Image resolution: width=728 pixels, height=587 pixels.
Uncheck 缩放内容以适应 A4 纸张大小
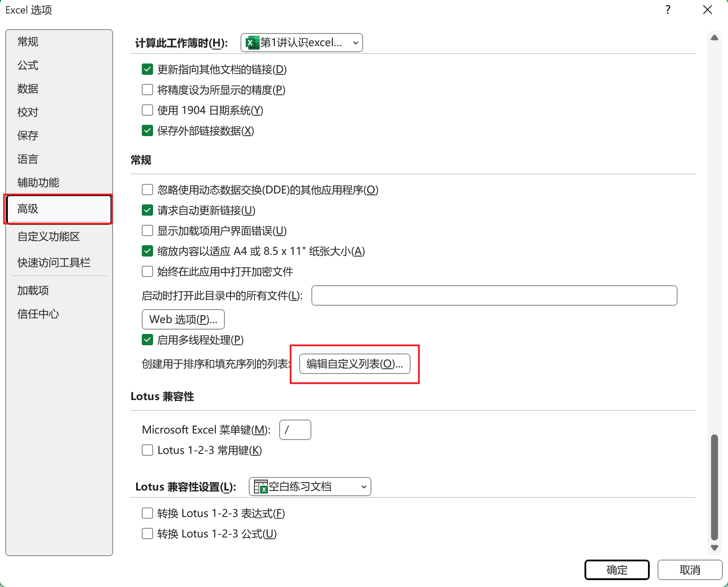(x=147, y=251)
